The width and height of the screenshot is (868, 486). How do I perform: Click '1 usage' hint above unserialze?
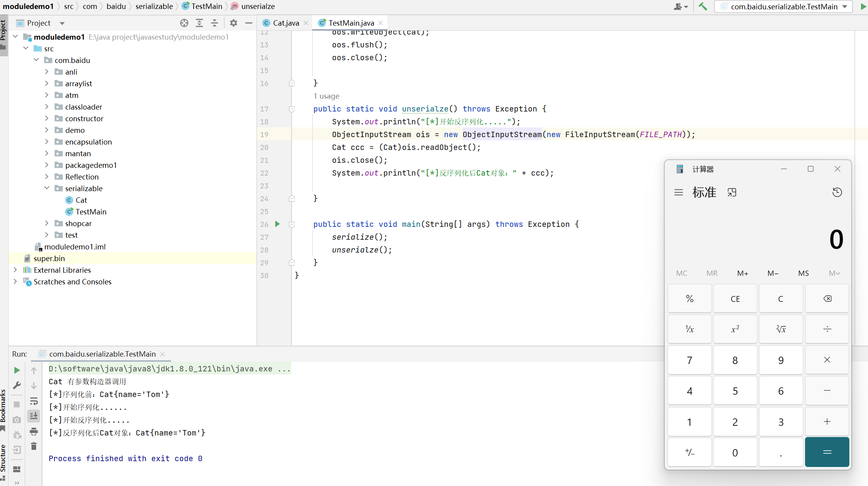tap(326, 96)
